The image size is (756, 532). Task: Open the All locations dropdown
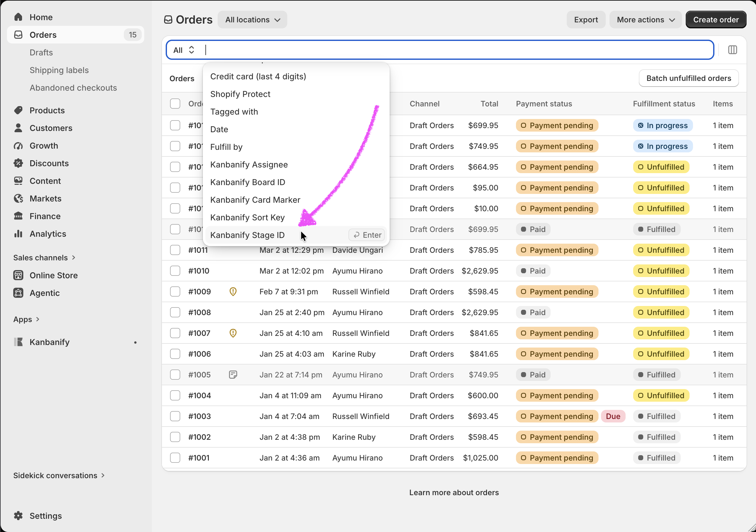tap(253, 20)
